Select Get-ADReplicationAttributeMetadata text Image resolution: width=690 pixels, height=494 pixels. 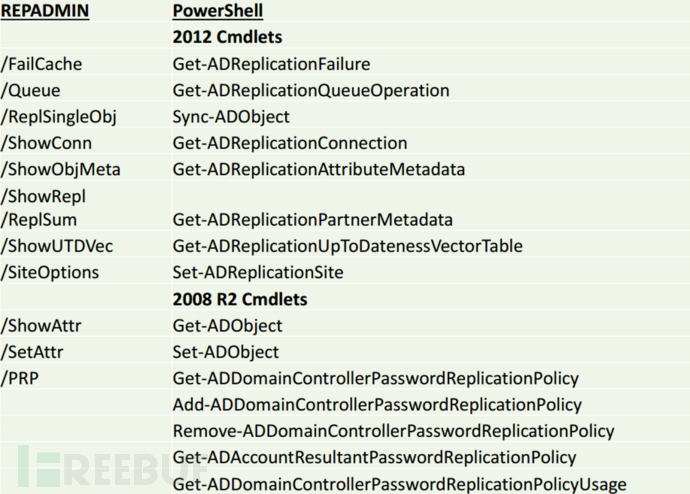tap(319, 170)
